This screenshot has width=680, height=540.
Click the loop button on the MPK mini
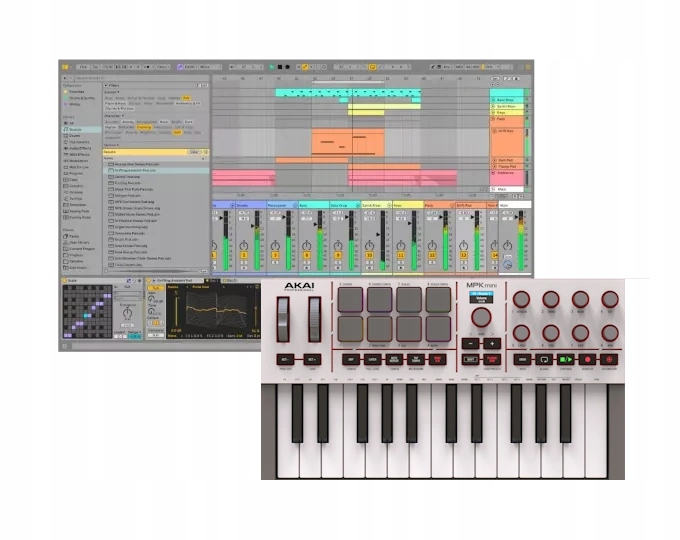pos(544,360)
